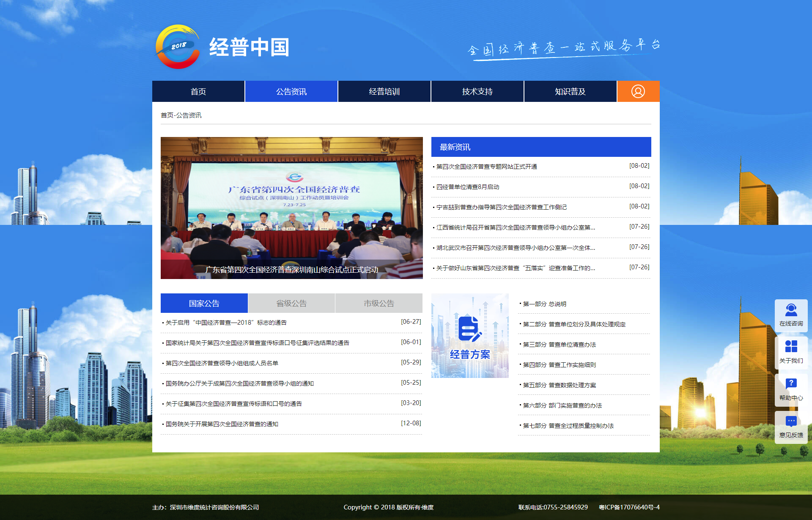Open the 在线咨询 online consultation icon

pos(791,315)
